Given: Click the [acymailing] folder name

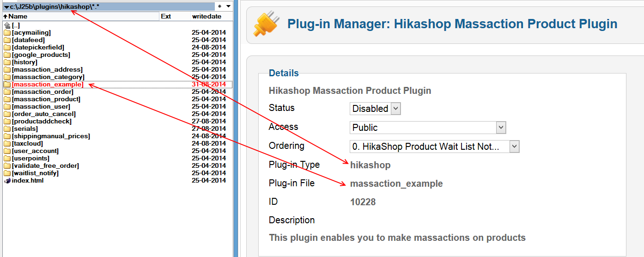Looking at the screenshot, I should click(x=31, y=33).
